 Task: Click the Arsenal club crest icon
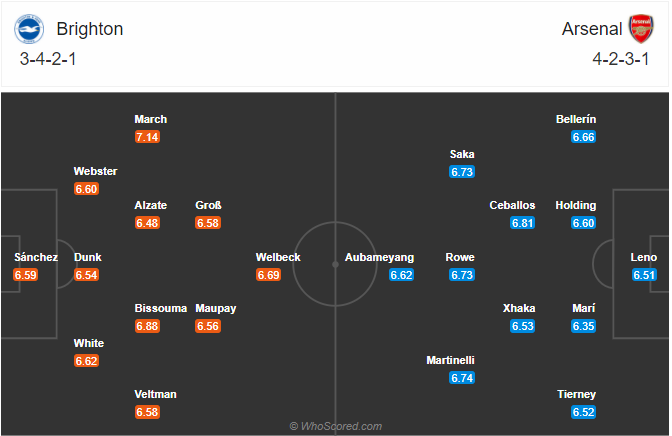(x=641, y=29)
